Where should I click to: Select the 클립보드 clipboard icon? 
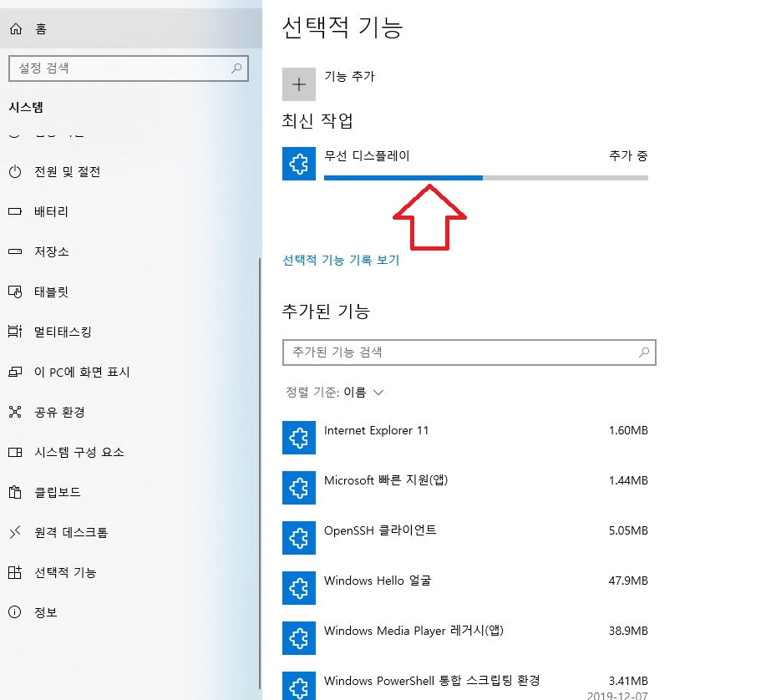click(x=17, y=492)
